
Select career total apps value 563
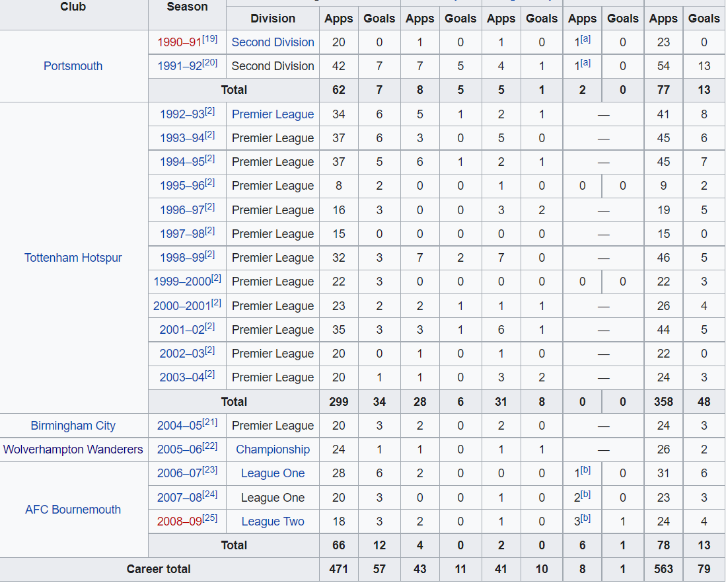[663, 569]
